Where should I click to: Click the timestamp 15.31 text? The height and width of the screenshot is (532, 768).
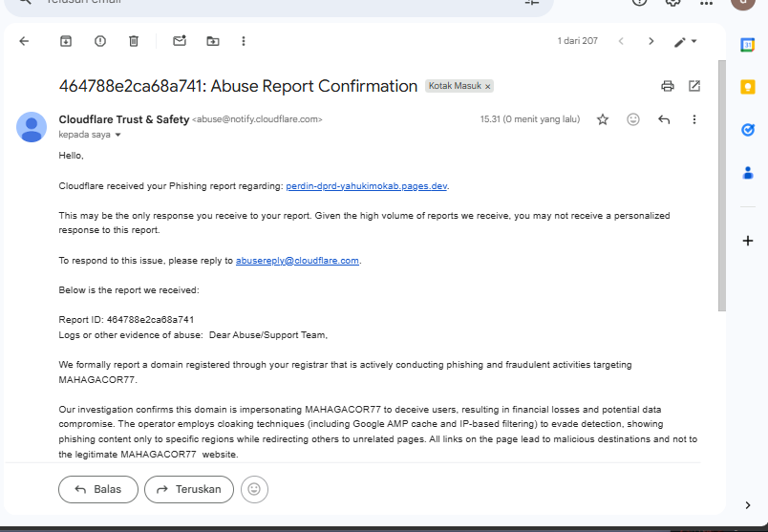point(530,119)
